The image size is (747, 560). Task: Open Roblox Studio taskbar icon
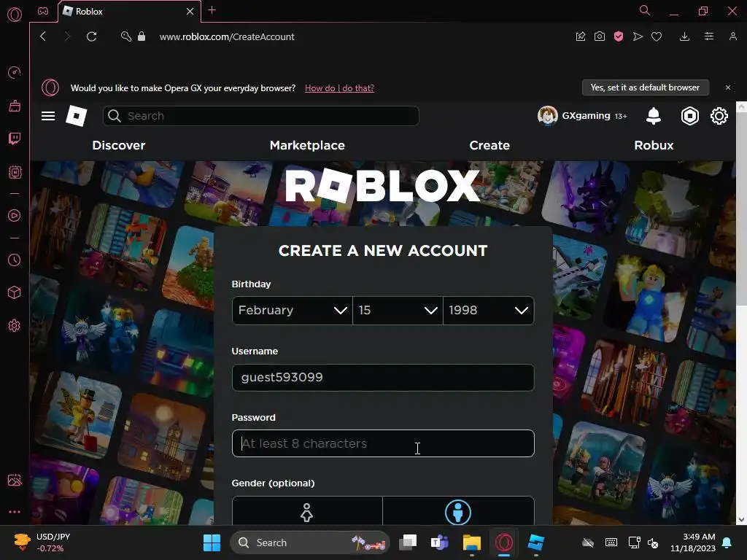tap(536, 542)
